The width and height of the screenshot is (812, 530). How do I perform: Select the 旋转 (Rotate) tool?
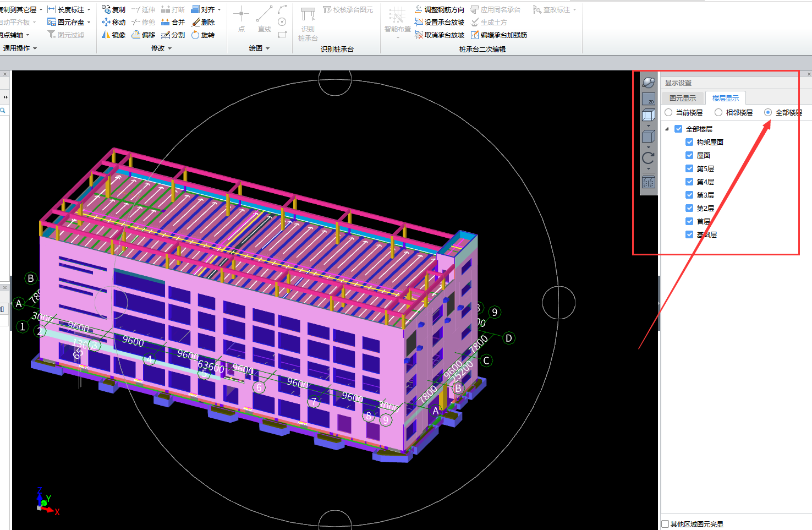point(202,35)
